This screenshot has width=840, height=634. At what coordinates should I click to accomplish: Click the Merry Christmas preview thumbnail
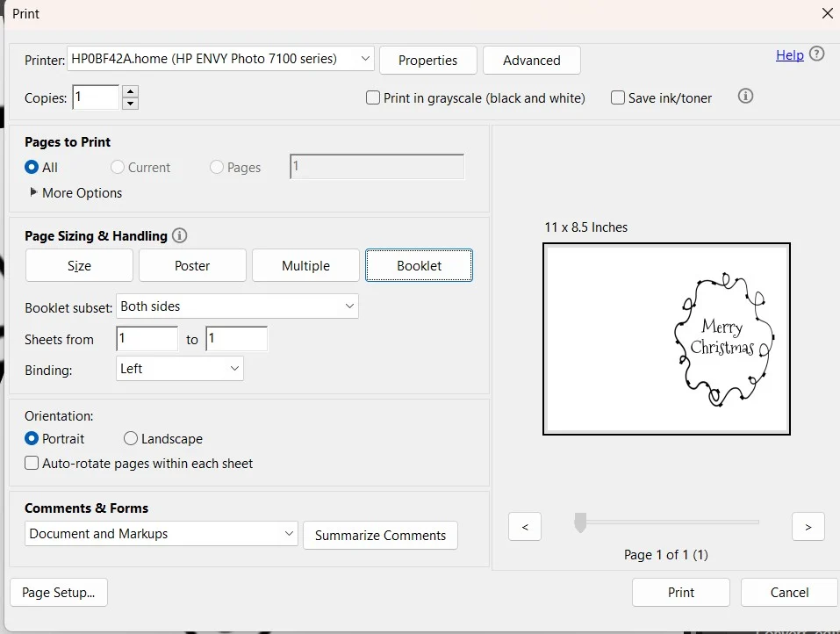666,339
